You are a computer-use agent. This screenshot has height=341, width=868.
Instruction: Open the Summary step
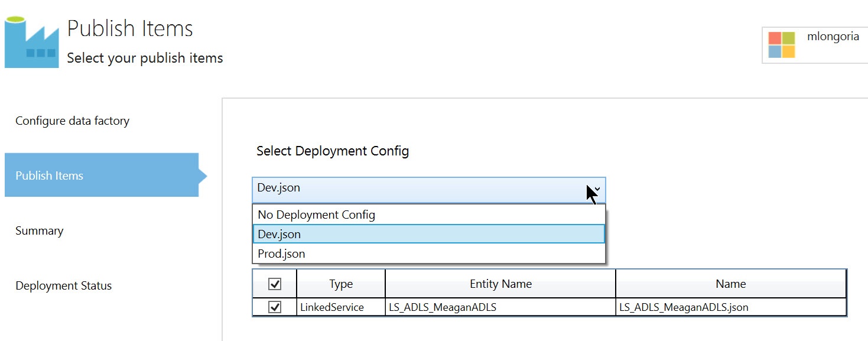[39, 230]
